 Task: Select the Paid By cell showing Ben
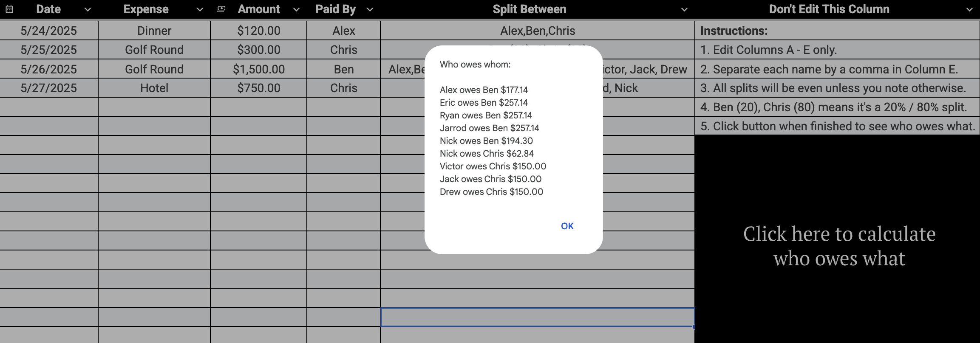click(344, 69)
